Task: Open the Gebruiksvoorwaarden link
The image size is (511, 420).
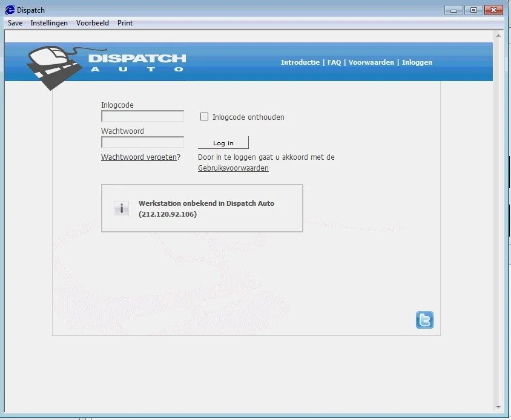Action: point(233,168)
